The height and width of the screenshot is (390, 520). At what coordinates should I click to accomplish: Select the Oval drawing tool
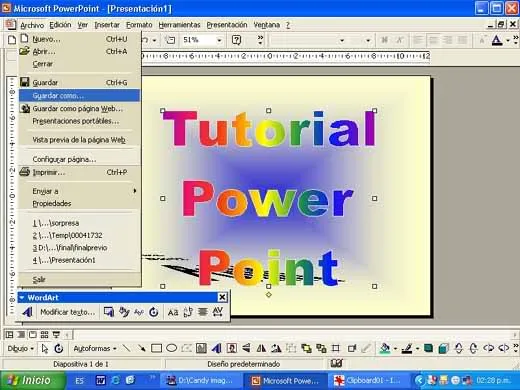click(171, 349)
